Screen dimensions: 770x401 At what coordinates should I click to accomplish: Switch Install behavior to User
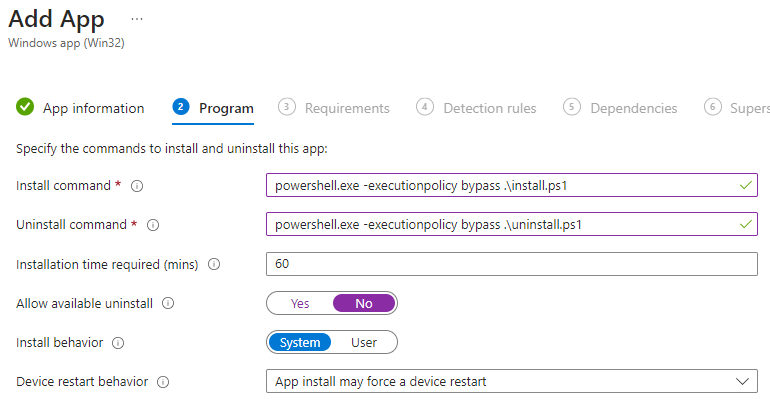coord(364,343)
